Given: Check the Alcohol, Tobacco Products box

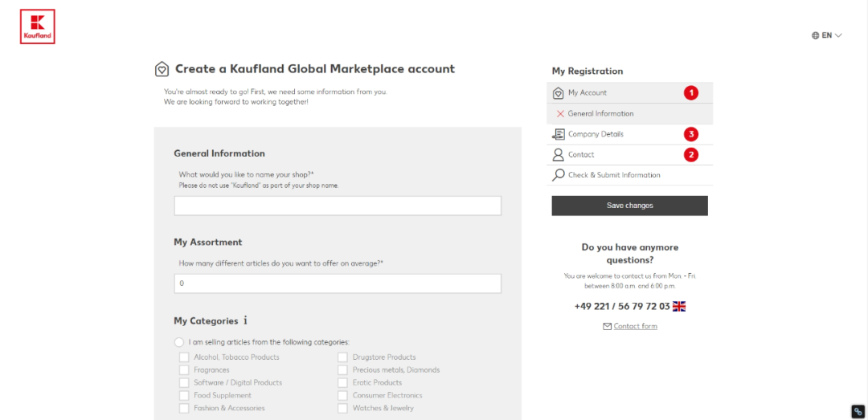Looking at the screenshot, I should point(184,357).
